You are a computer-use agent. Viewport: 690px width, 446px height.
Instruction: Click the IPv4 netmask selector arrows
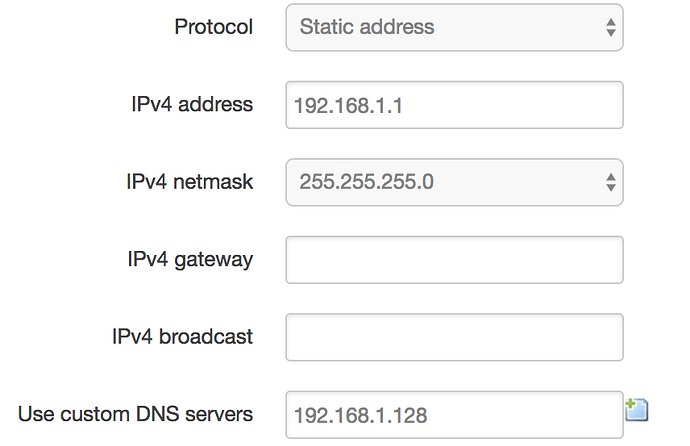click(x=610, y=182)
